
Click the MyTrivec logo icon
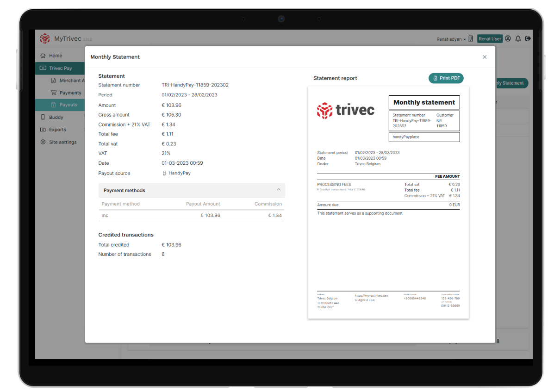45,39
